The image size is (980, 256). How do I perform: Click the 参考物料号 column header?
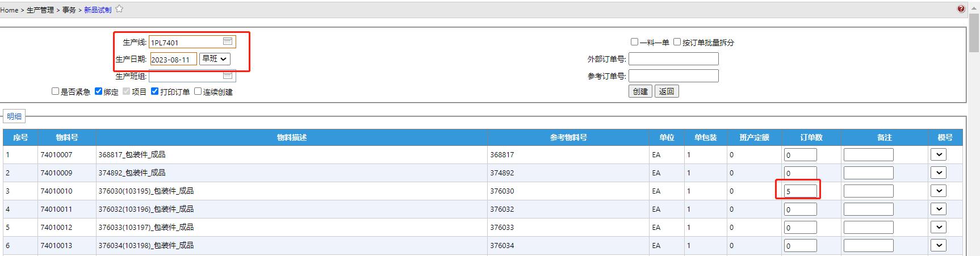pos(568,137)
